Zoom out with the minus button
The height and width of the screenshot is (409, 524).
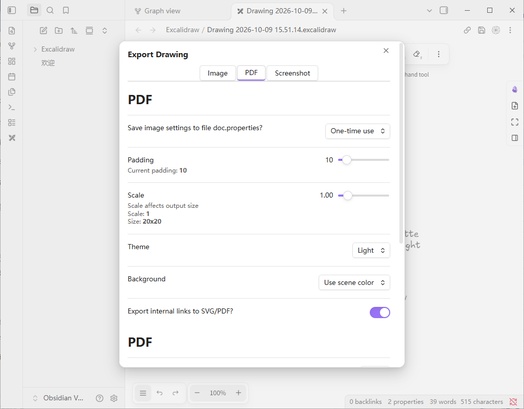coord(197,393)
